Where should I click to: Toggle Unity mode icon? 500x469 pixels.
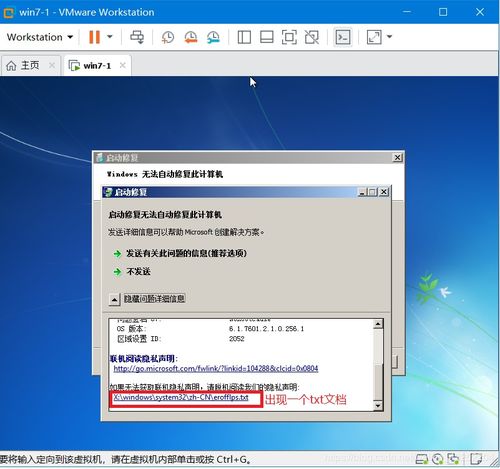tap(312, 37)
